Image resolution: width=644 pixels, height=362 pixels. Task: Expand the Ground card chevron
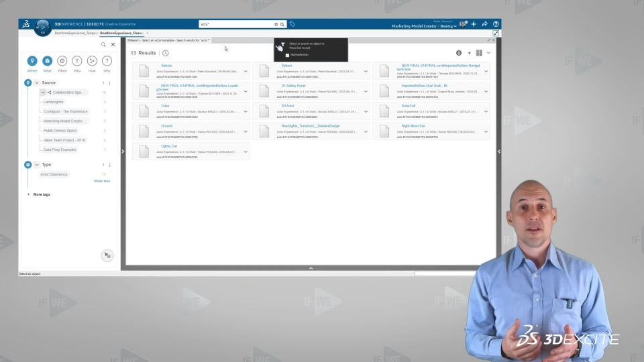point(246,132)
